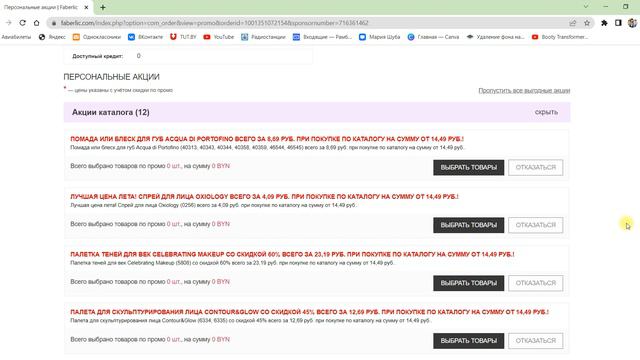Toggle the browser side panel
Screen dimensions: 640x360
(x=618, y=23)
